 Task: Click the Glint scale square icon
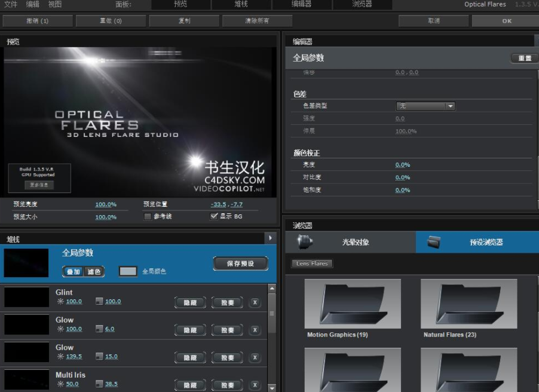pos(99,302)
